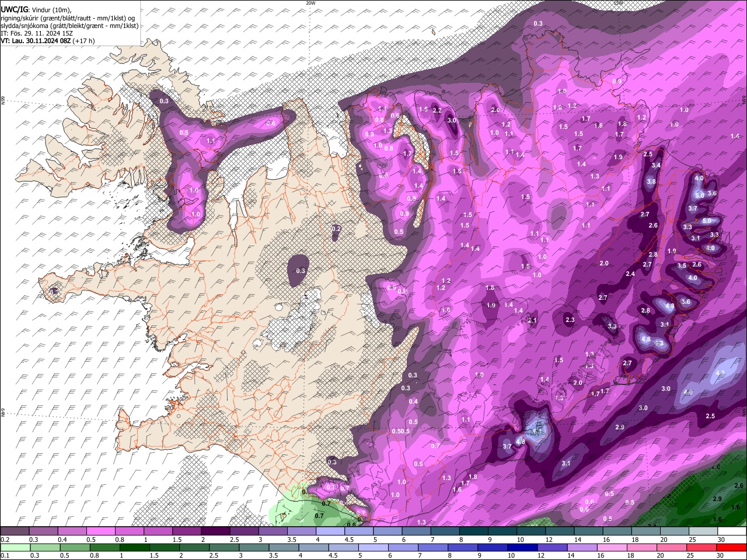Click the '2.1' precipitation value on map

(x=532, y=320)
